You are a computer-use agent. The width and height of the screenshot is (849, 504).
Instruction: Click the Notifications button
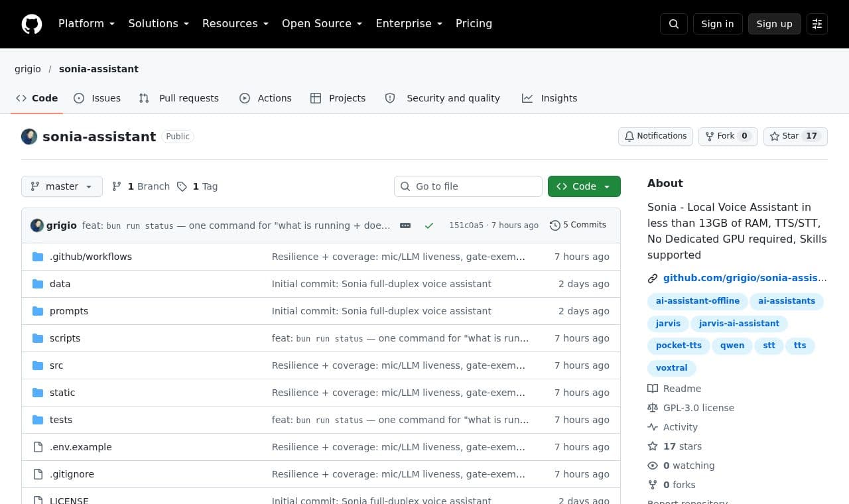(x=655, y=137)
